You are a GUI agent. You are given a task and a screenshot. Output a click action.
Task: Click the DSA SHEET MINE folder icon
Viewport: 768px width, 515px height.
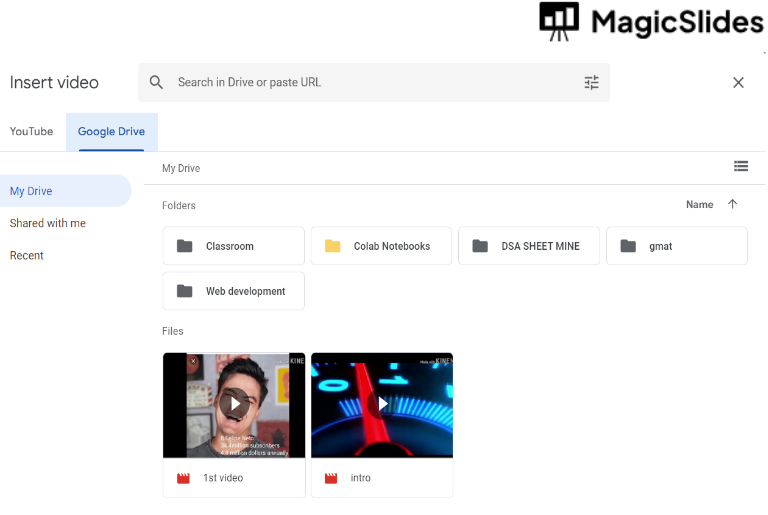pos(480,246)
